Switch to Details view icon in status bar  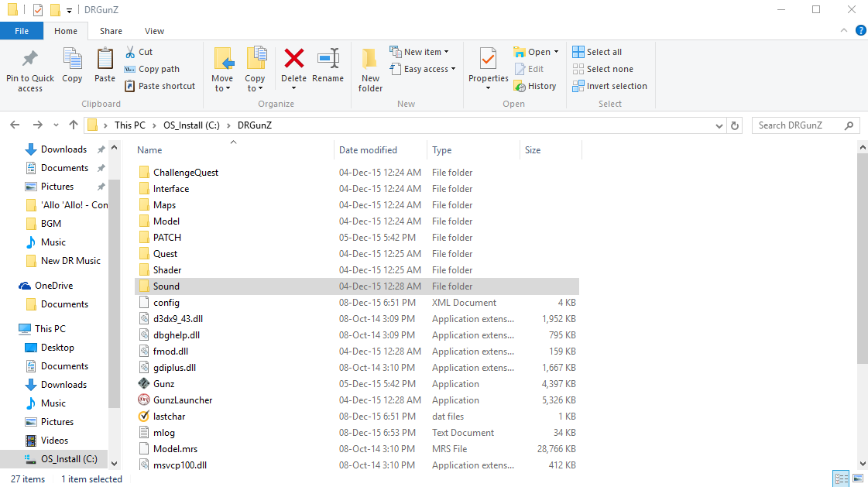click(x=842, y=478)
